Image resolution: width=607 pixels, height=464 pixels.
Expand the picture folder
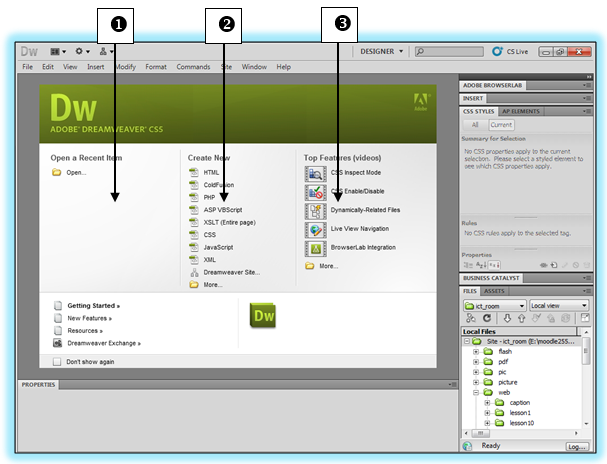[476, 382]
